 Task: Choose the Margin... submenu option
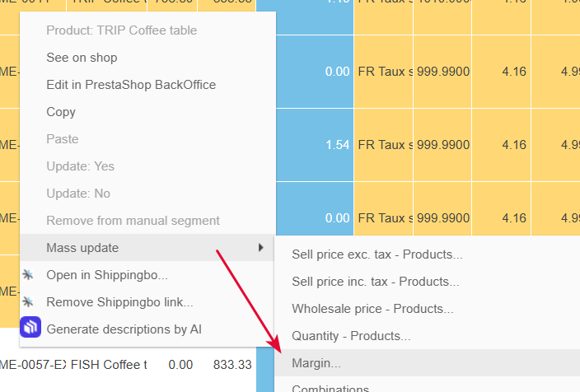[x=316, y=363]
